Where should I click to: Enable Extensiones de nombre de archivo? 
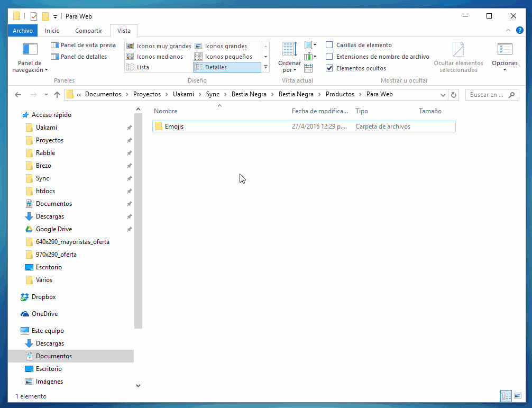pyautogui.click(x=329, y=56)
